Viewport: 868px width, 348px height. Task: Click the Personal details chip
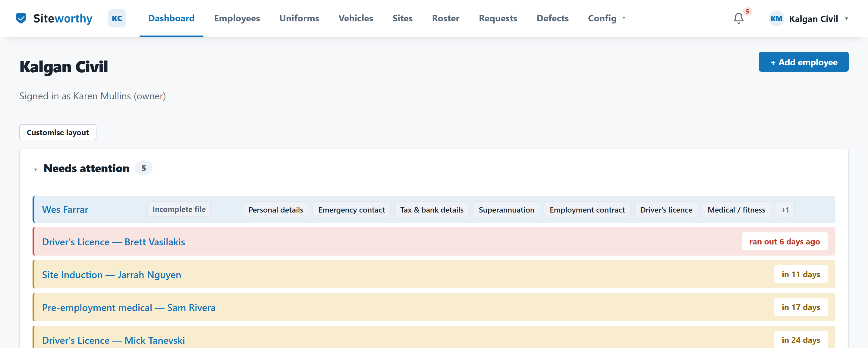(x=276, y=210)
